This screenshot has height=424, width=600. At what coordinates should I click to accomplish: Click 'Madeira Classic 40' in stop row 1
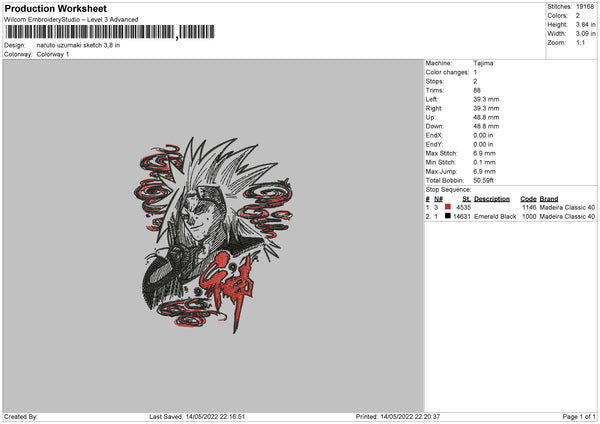point(567,207)
